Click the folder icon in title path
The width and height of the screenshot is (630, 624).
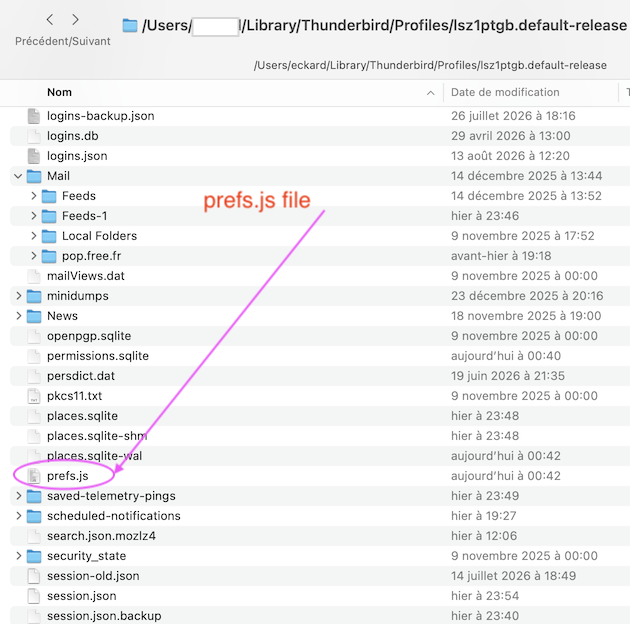click(x=130, y=25)
